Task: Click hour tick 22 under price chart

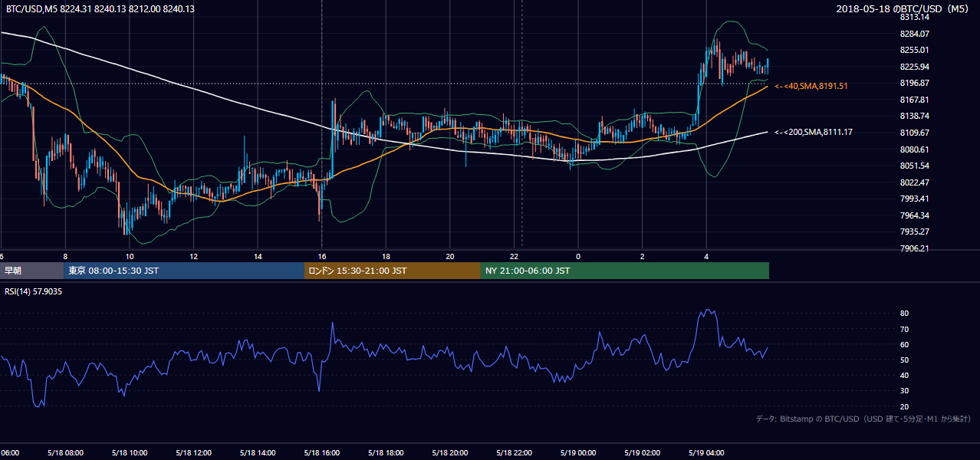Action: 515,257
